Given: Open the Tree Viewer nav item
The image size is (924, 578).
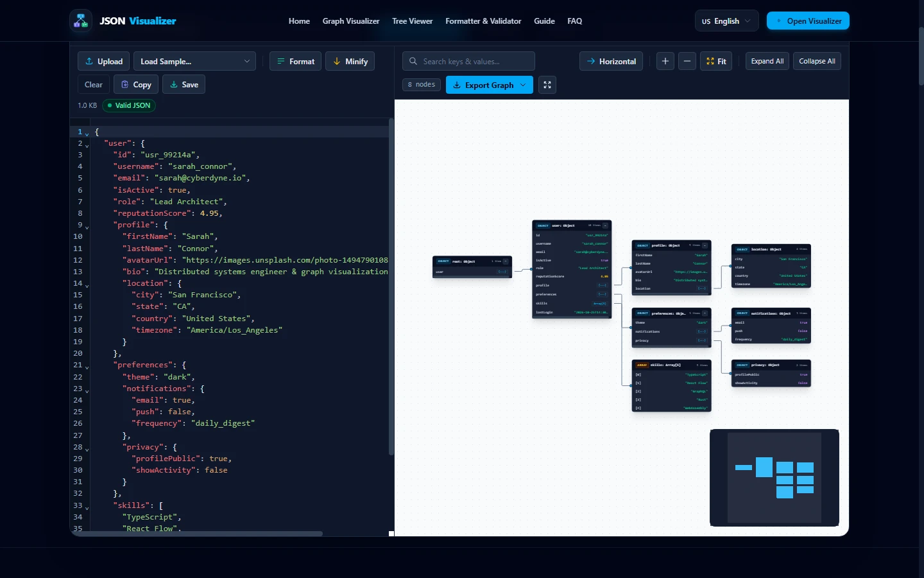Looking at the screenshot, I should pos(413,21).
